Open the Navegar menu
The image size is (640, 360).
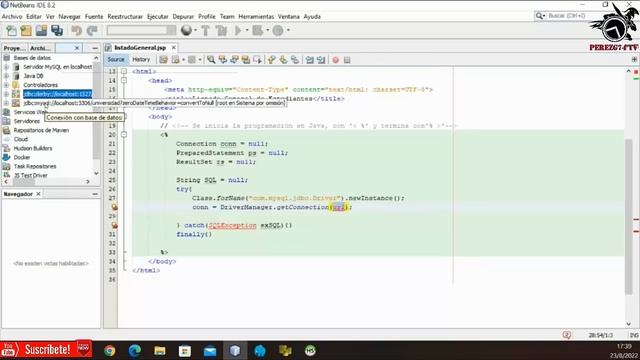69,16
